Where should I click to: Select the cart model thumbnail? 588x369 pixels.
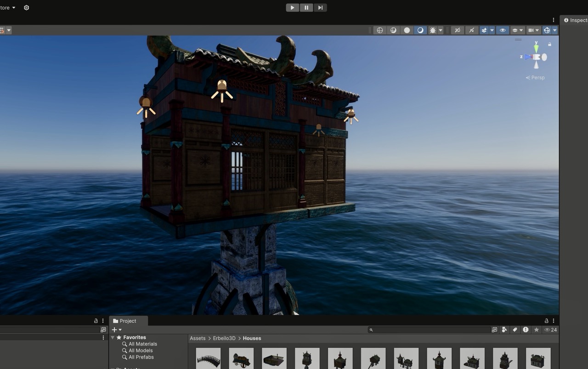(241, 358)
